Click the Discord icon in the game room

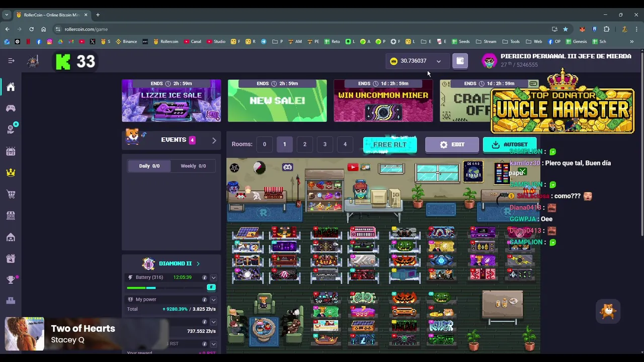pos(287,167)
